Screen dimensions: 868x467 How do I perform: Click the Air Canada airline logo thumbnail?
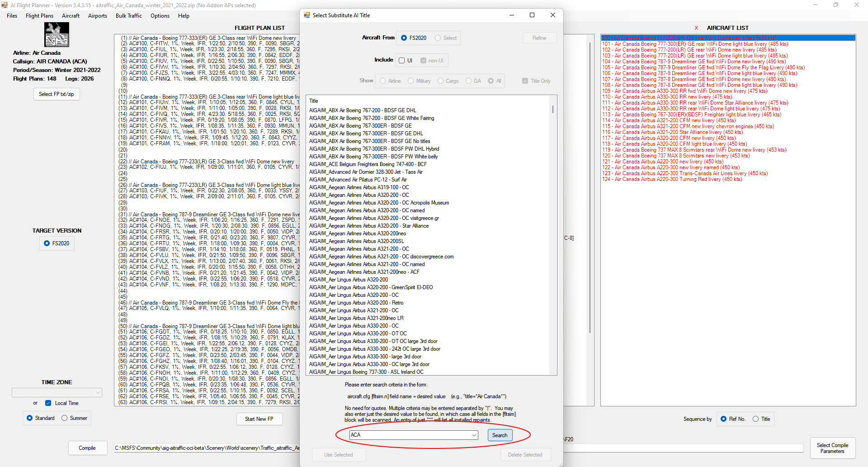click(57, 34)
